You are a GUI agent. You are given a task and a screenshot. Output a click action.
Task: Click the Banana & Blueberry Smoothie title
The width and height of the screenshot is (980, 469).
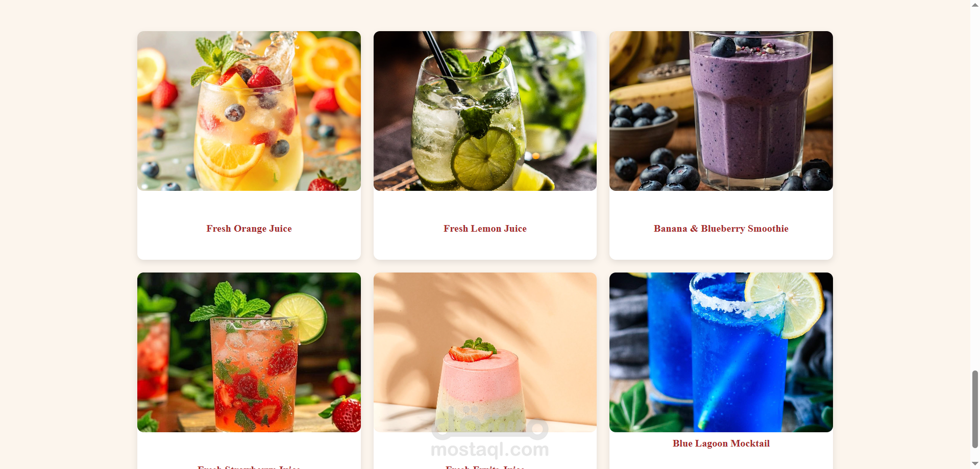pos(721,229)
